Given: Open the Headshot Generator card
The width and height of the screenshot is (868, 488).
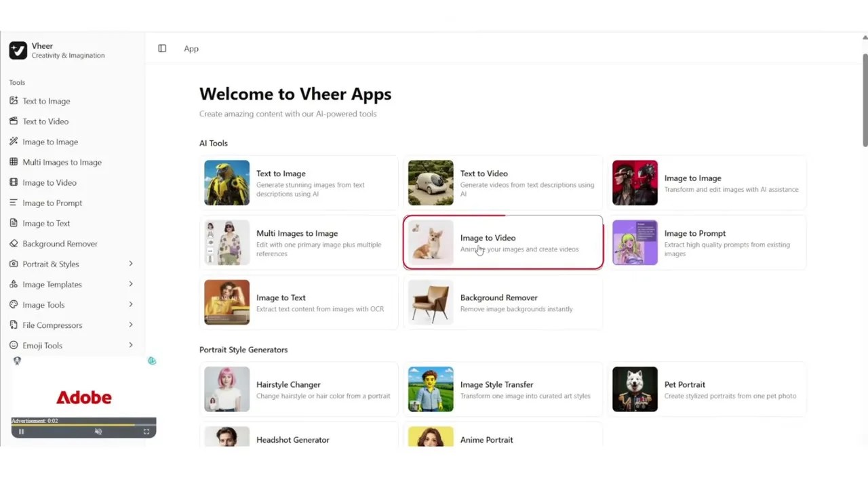Looking at the screenshot, I should [299, 434].
